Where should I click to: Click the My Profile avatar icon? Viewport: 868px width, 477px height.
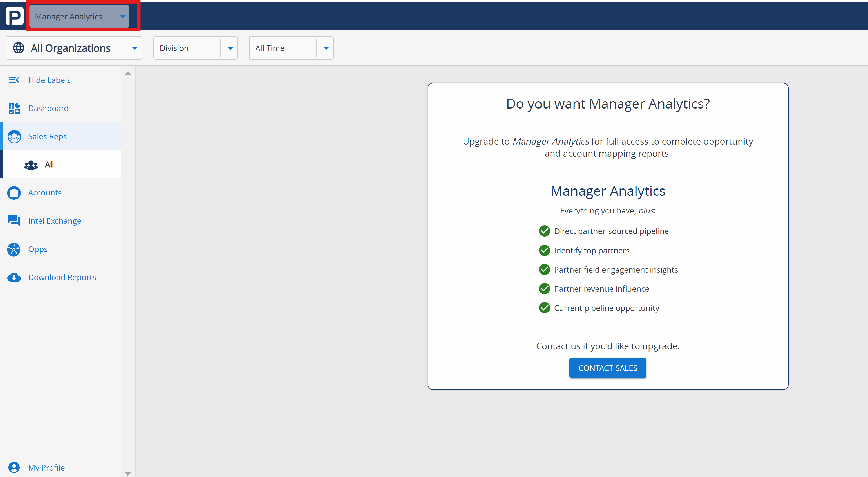pos(14,467)
